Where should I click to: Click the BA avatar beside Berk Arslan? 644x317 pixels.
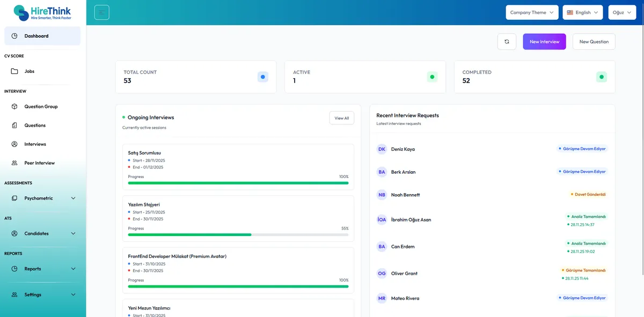pyautogui.click(x=382, y=172)
